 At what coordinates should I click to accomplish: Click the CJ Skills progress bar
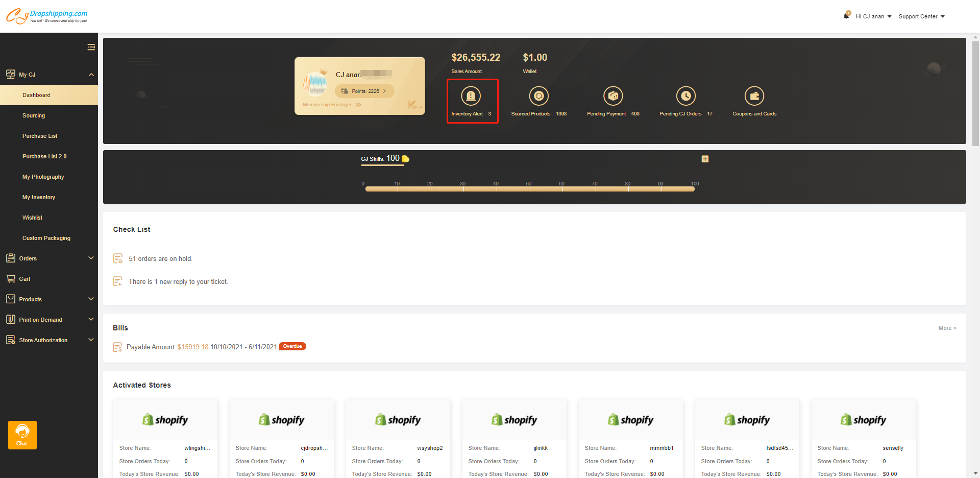(x=530, y=189)
